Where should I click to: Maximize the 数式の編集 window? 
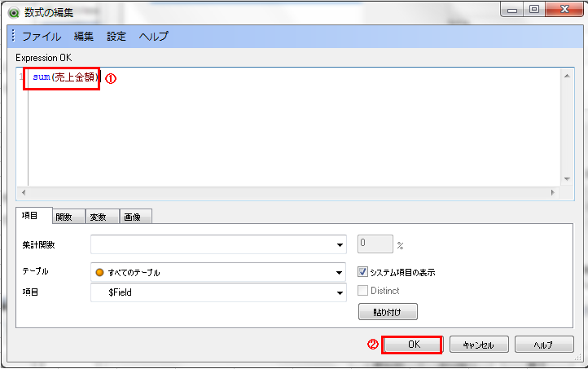click(534, 10)
